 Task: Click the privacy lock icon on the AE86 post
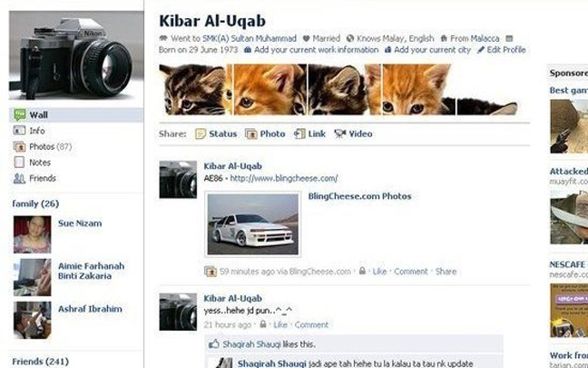tap(362, 271)
